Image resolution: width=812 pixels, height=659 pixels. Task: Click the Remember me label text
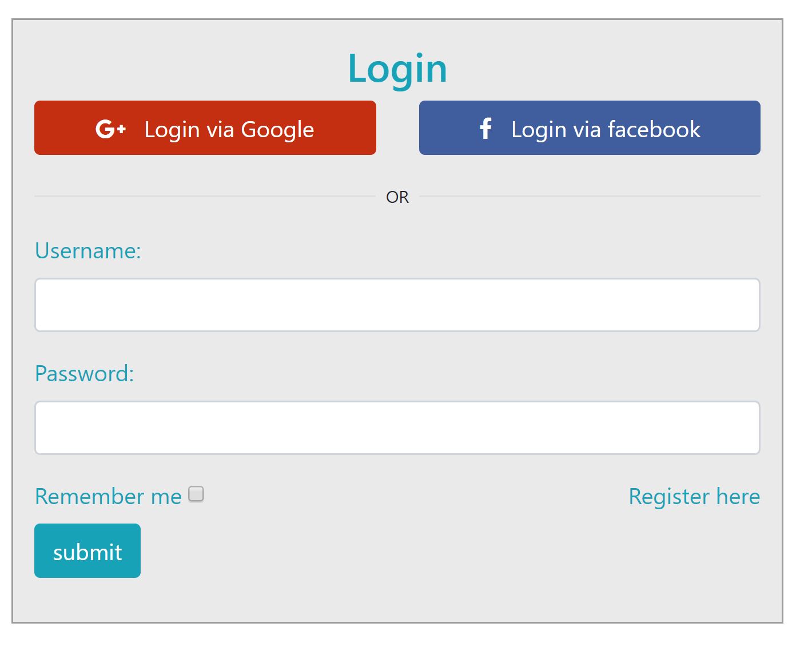pyautogui.click(x=108, y=496)
